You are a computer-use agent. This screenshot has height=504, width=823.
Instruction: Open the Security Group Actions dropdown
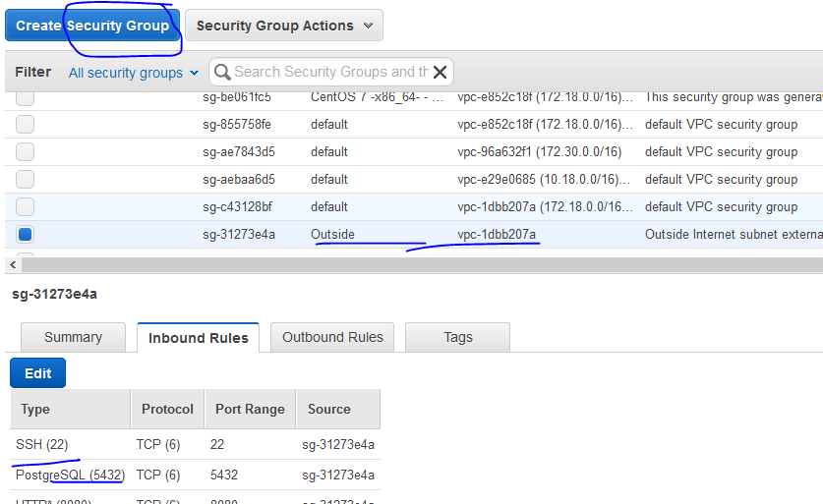(284, 26)
